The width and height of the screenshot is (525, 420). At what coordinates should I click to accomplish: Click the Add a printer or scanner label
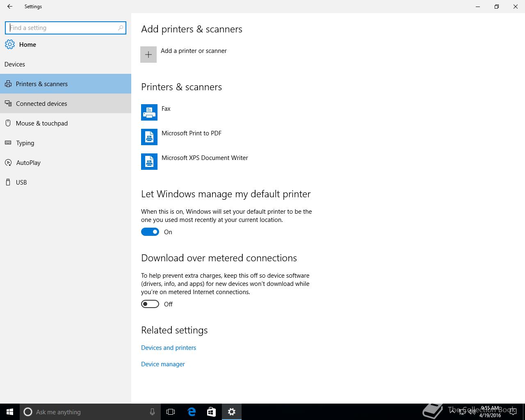tap(194, 51)
